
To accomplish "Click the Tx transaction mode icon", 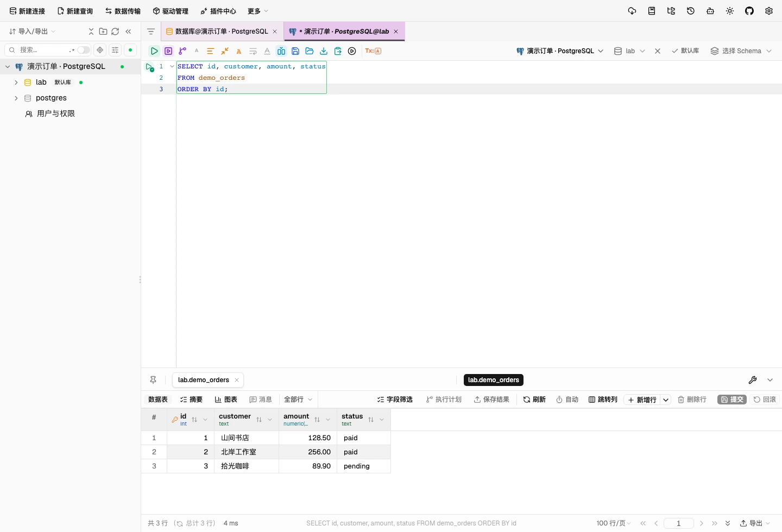I will tap(373, 51).
